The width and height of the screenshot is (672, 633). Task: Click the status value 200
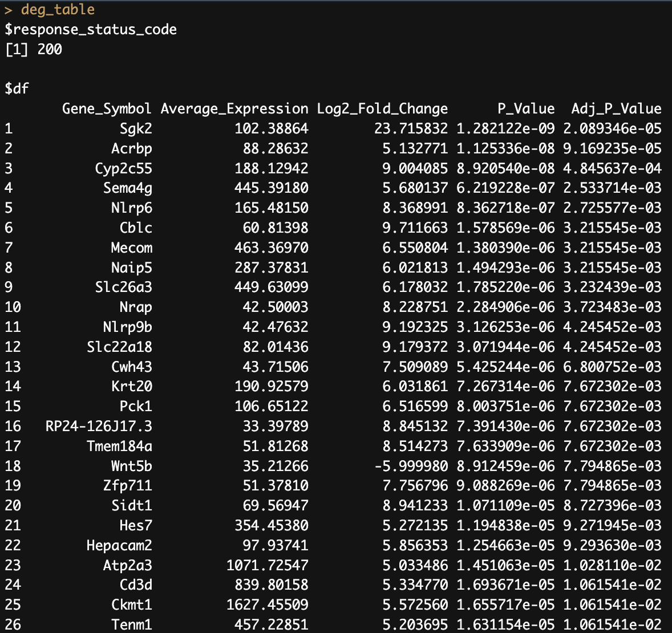(50, 49)
